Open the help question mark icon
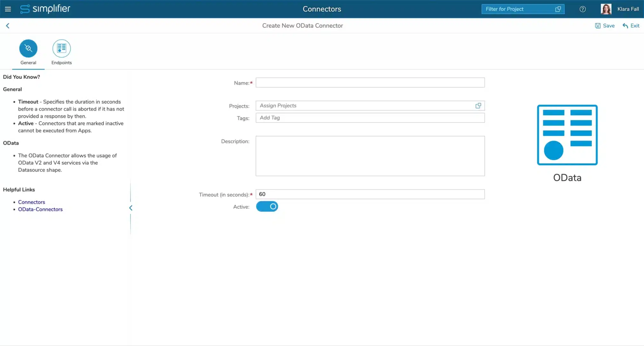The image size is (644, 346). pos(583,9)
